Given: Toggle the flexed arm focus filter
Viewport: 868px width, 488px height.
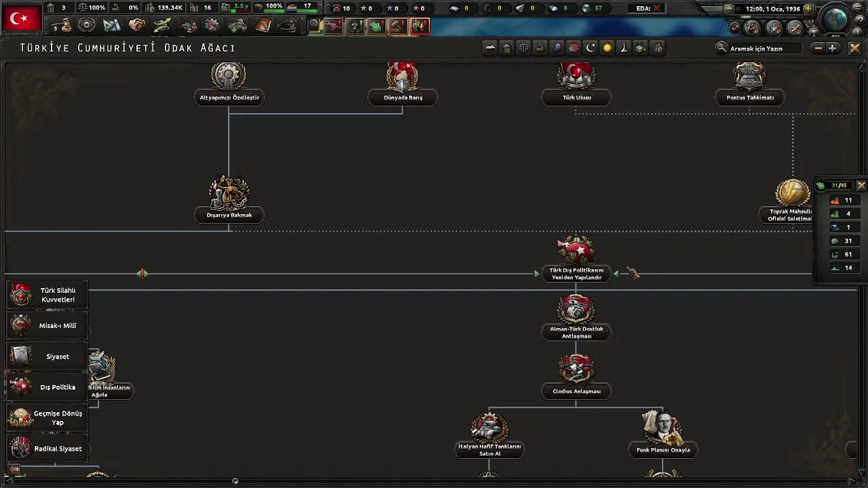Looking at the screenshot, I should (540, 47).
